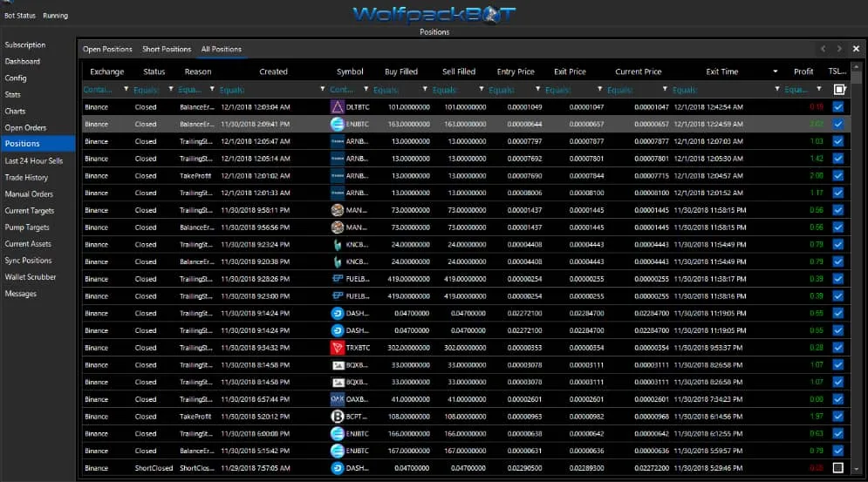Toggle the TSL column header filter checkbox

click(x=839, y=89)
